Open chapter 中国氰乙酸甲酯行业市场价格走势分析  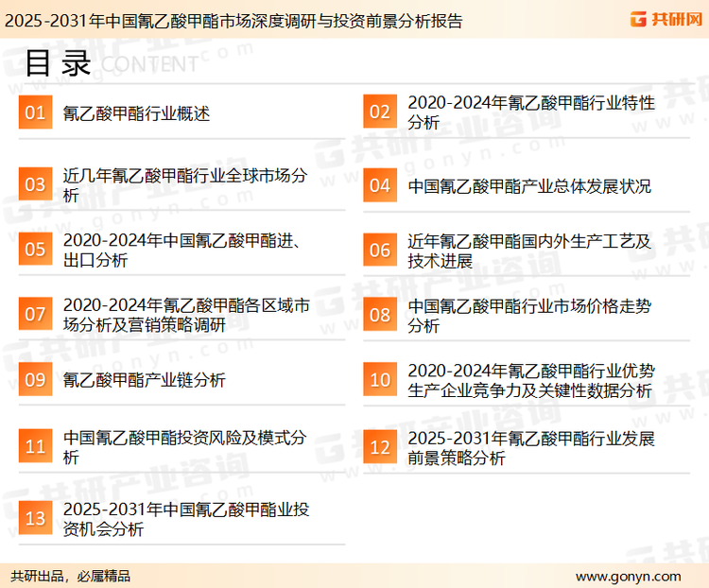coord(529,315)
